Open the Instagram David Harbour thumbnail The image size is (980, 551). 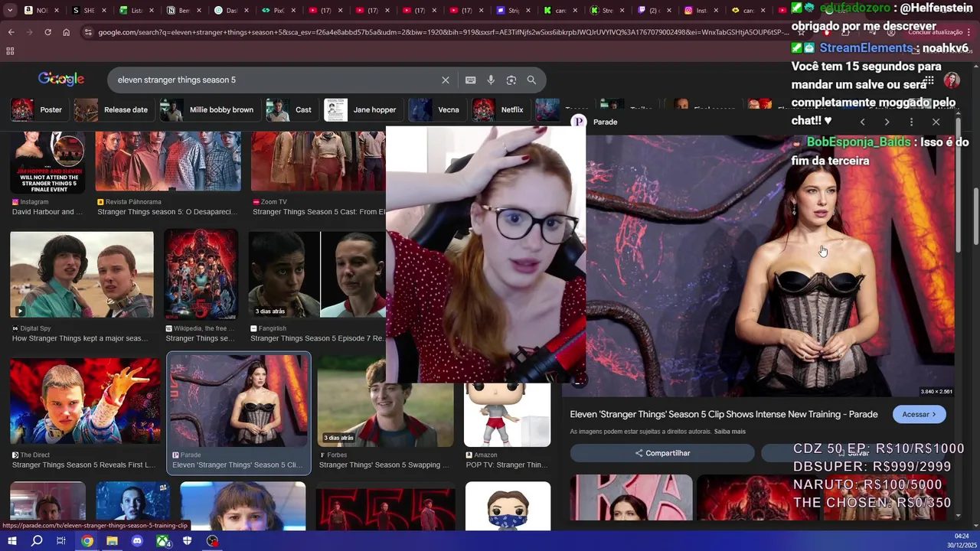click(47, 162)
